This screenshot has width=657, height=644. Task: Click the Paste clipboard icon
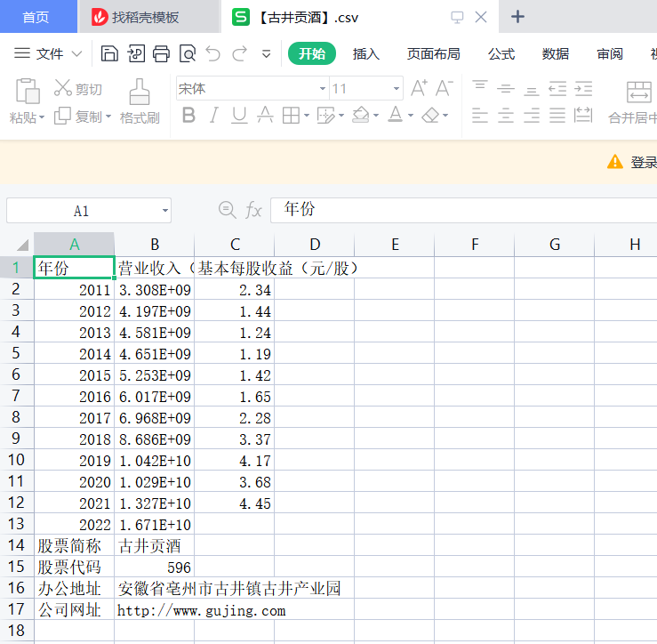[28, 91]
